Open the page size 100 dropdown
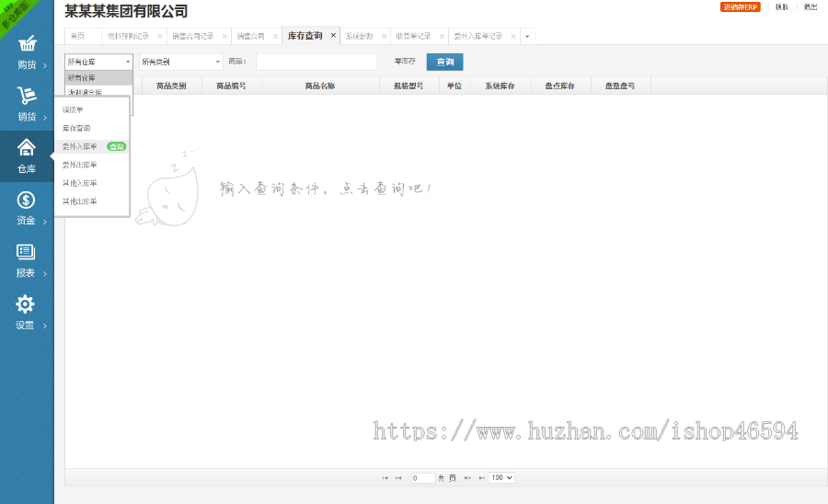828x504 pixels. tap(501, 477)
